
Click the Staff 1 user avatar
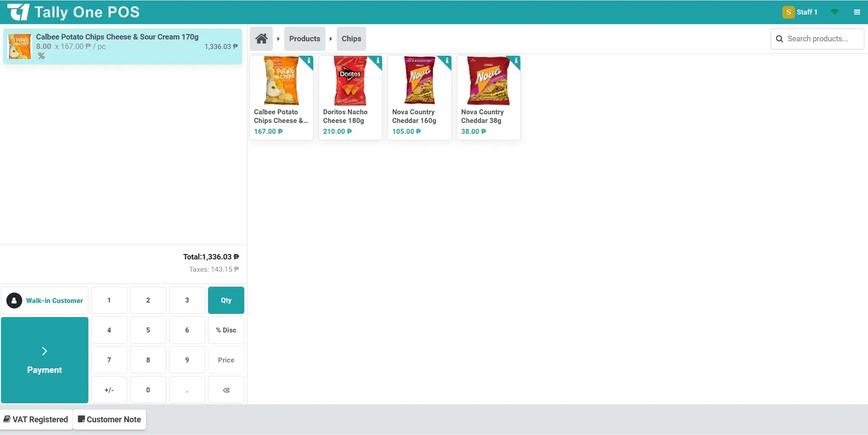pyautogui.click(x=788, y=12)
